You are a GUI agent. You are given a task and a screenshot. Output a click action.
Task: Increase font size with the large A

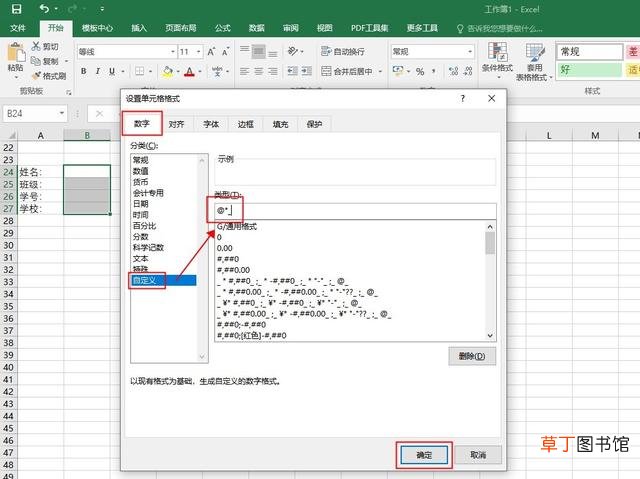[211, 52]
